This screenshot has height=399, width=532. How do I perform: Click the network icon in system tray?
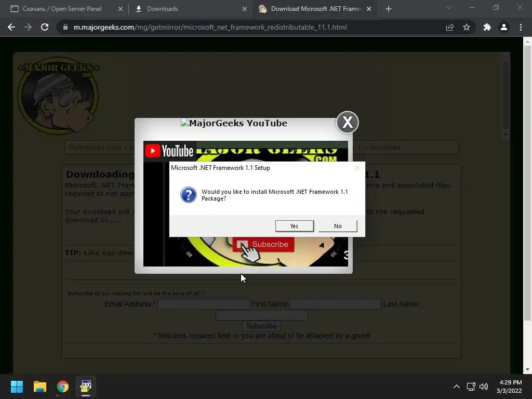(471, 387)
